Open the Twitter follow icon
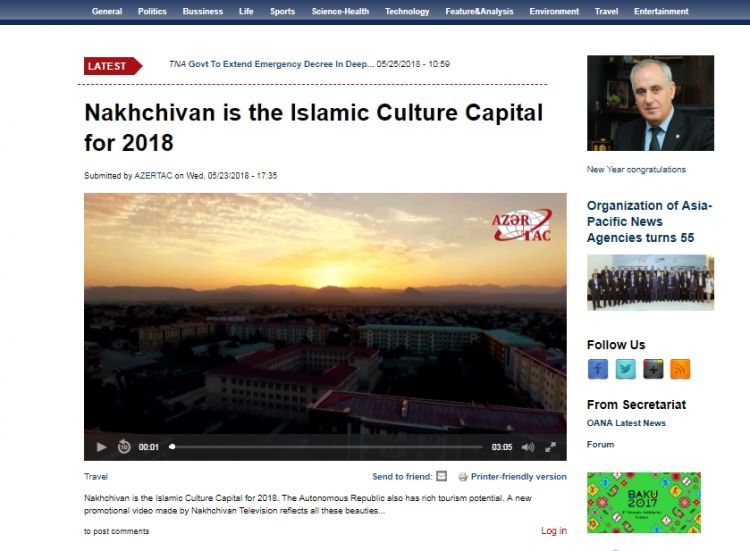 pyautogui.click(x=626, y=369)
